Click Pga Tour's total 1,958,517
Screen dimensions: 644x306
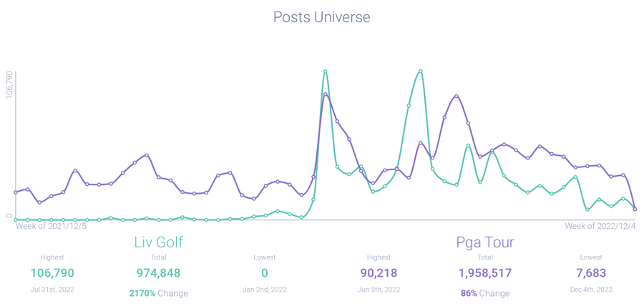pyautogui.click(x=485, y=272)
